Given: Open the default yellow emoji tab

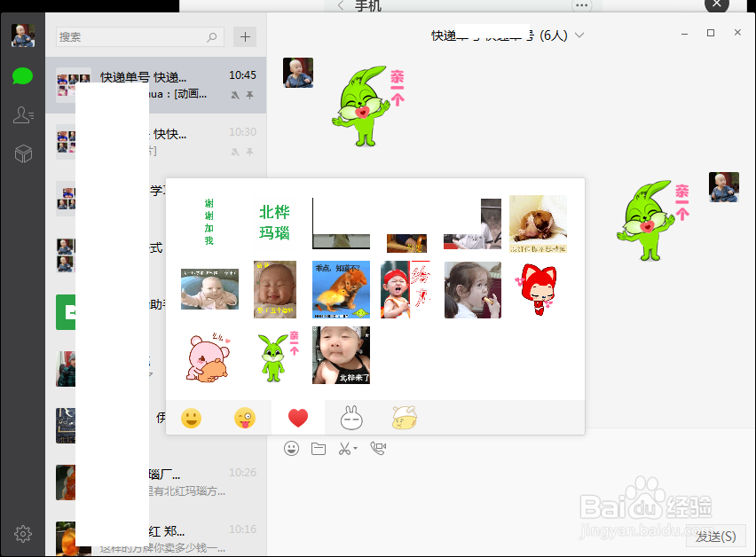Looking at the screenshot, I should [x=191, y=417].
